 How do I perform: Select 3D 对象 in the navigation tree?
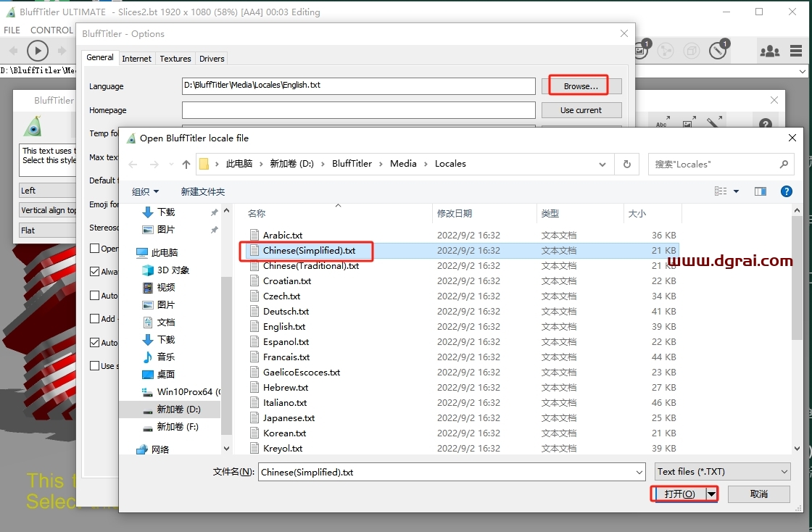pos(173,270)
